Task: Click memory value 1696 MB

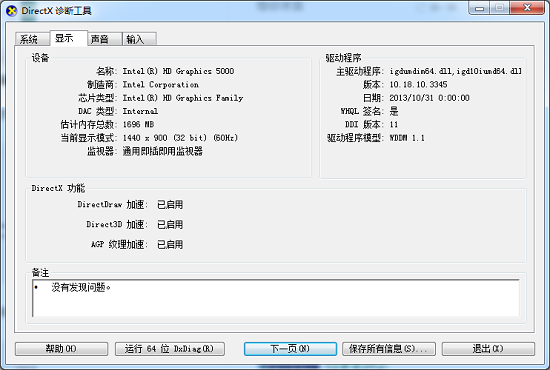Action: (x=138, y=125)
